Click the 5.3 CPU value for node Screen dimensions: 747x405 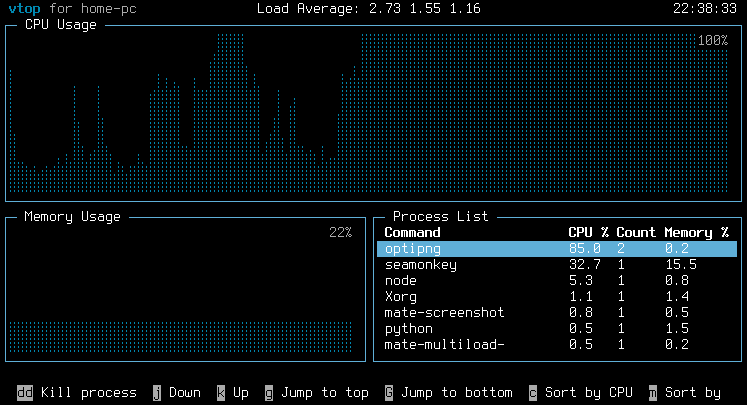581,281
